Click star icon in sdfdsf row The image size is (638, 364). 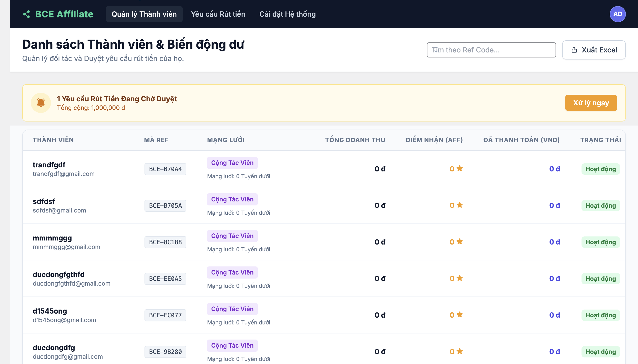pos(460,205)
